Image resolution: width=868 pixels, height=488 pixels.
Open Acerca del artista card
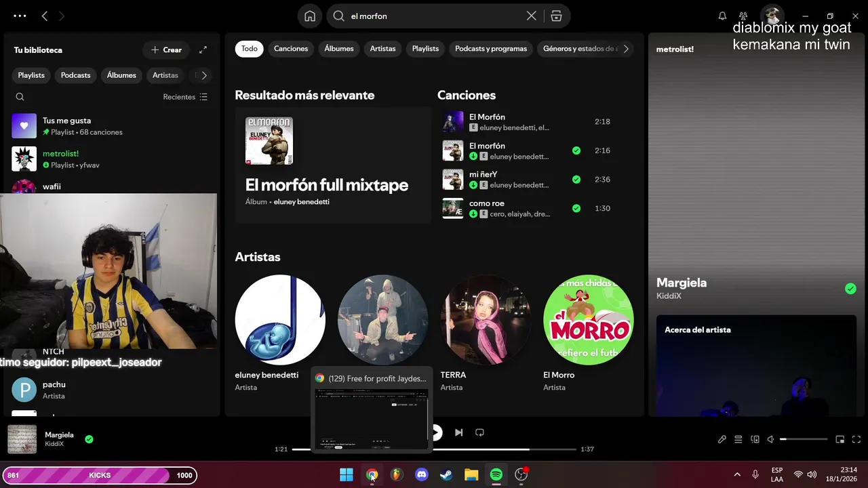tap(756, 366)
